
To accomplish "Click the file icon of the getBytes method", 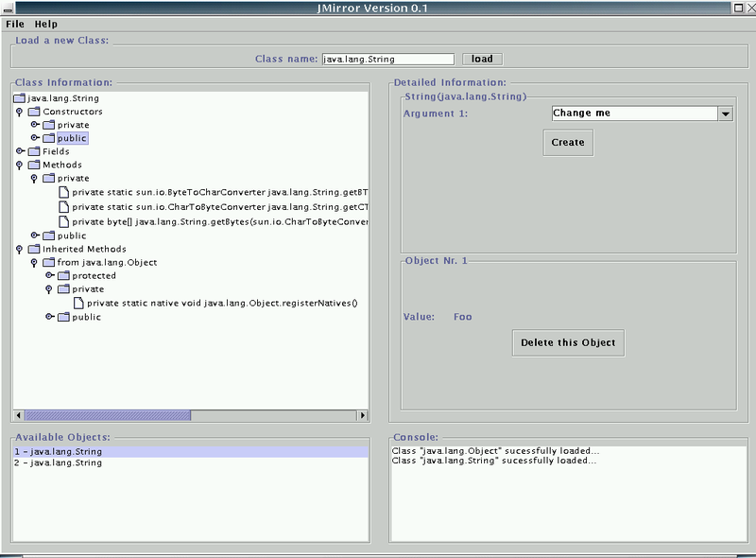I will pos(63,221).
